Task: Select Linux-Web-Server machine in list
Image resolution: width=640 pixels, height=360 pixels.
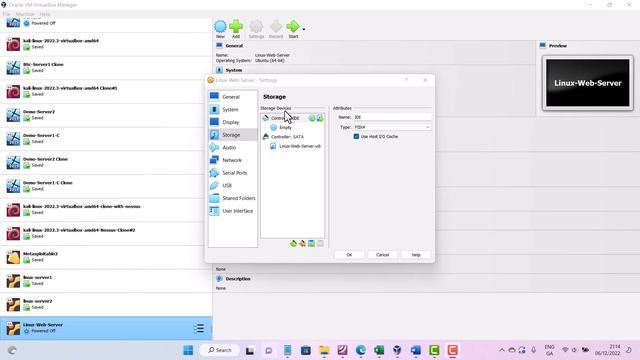Action: (x=106, y=328)
